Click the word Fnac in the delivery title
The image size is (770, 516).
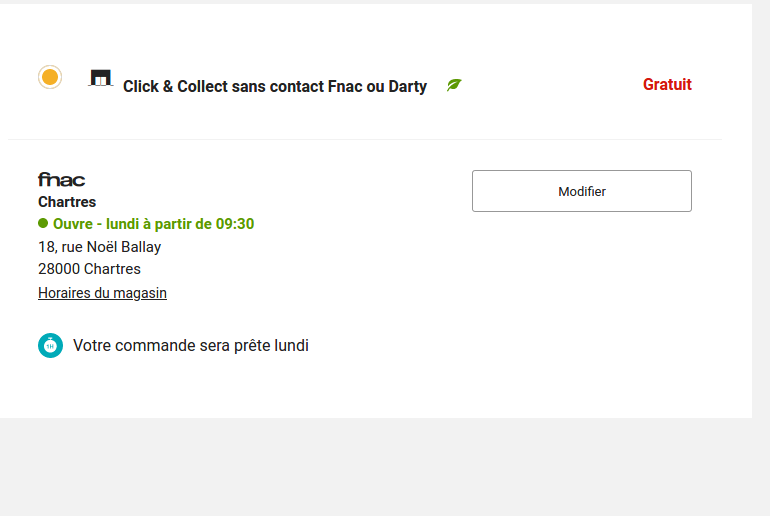(x=345, y=87)
